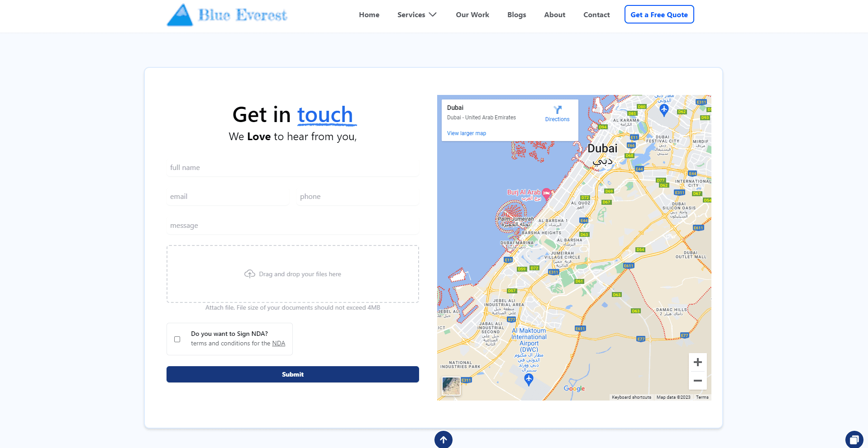Click the 'Get in touch' heading
The image size is (868, 448).
[x=293, y=115]
